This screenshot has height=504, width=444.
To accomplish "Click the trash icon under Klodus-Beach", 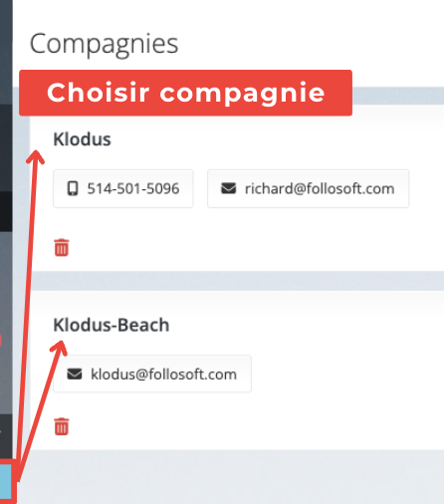I will click(62, 426).
